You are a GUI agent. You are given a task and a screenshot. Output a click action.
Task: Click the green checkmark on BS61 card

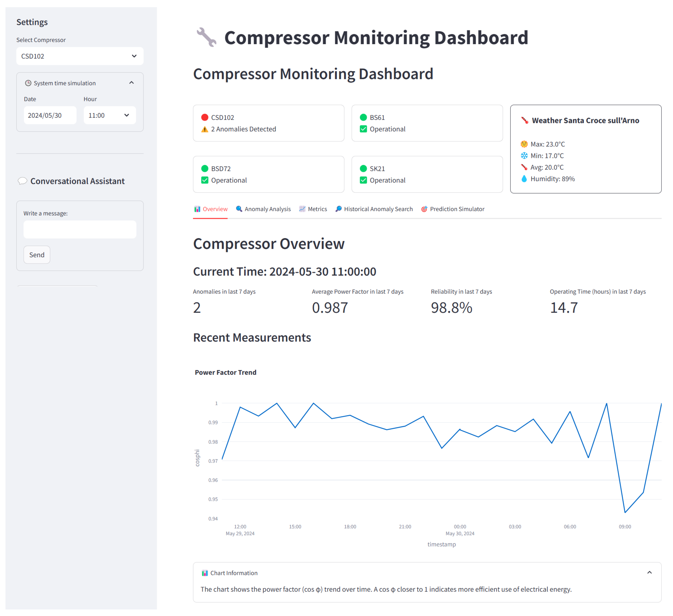point(364,129)
